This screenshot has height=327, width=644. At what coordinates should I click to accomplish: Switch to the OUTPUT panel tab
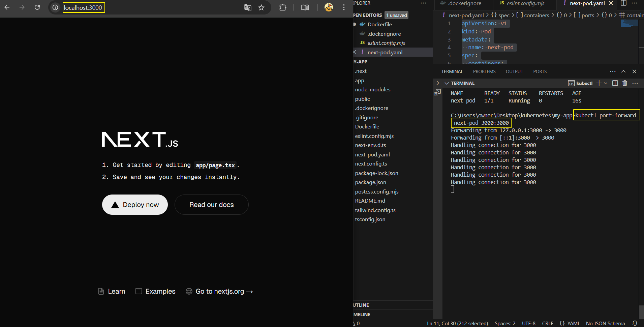tap(514, 71)
